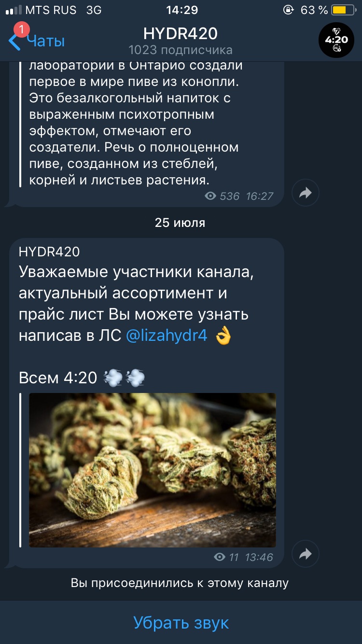
Task: Forward the Ontario cannabis beer post
Action: [306, 193]
